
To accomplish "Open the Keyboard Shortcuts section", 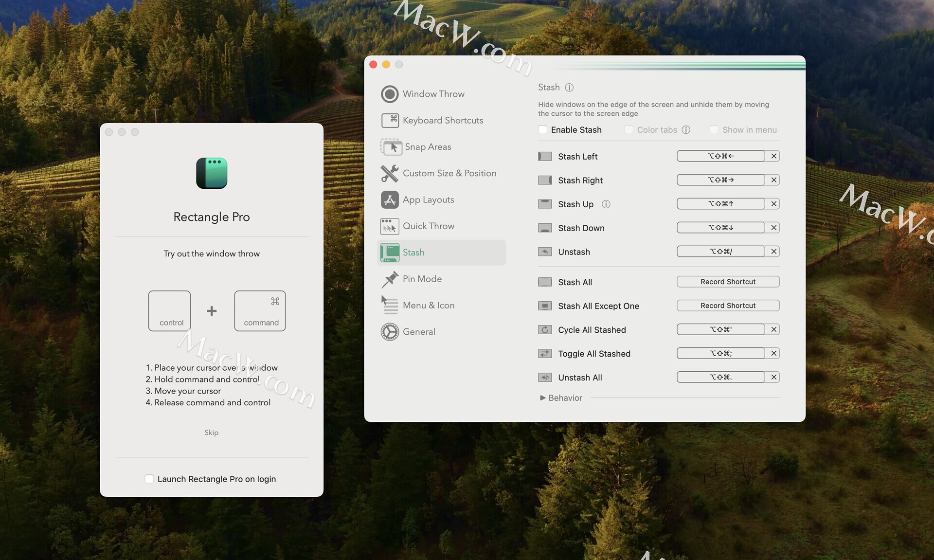I will click(x=442, y=120).
